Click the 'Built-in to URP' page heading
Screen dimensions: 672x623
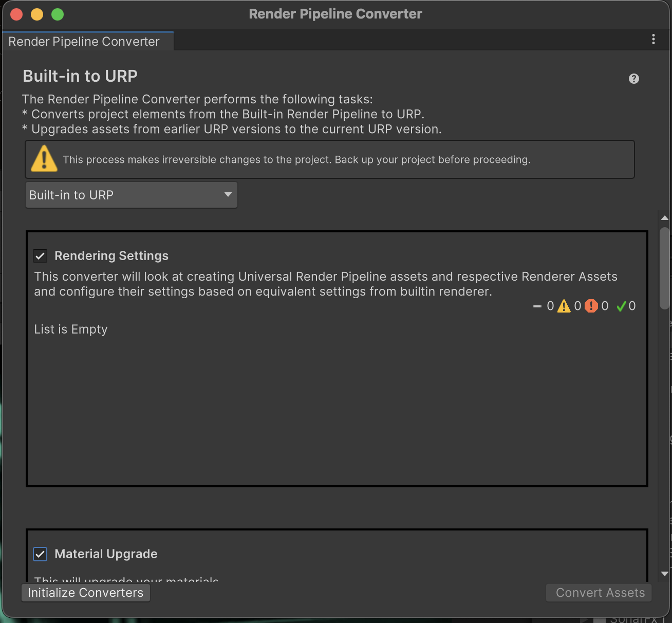coord(80,76)
